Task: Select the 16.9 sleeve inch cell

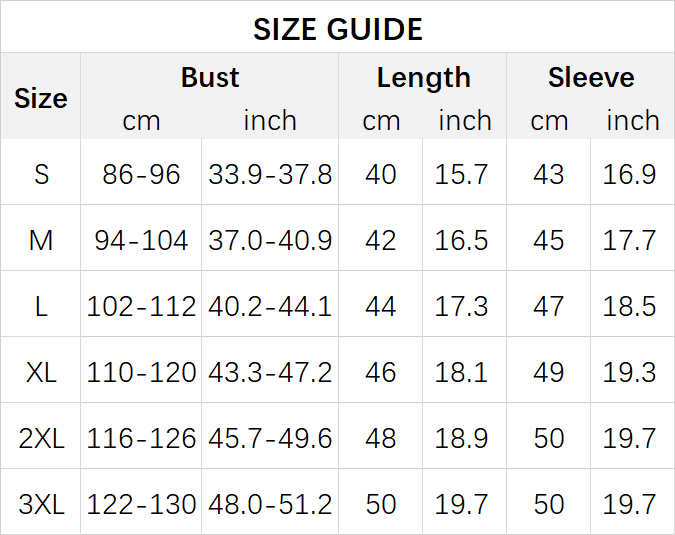Action: 629,174
